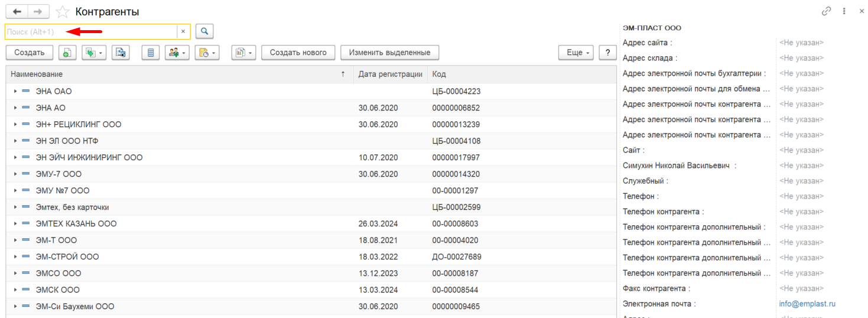This screenshot has width=868, height=318.
Task: Click date 13.12.2023
Action: click(x=378, y=274)
